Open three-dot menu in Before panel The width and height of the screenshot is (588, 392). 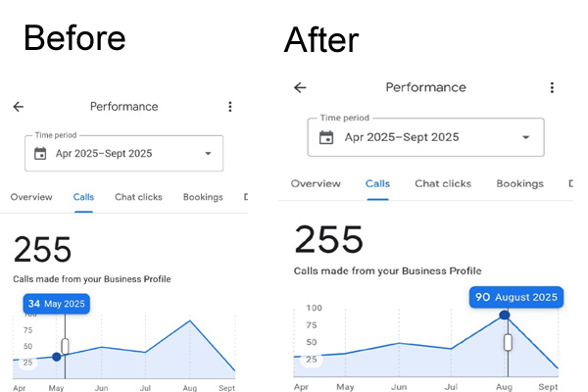click(x=230, y=107)
